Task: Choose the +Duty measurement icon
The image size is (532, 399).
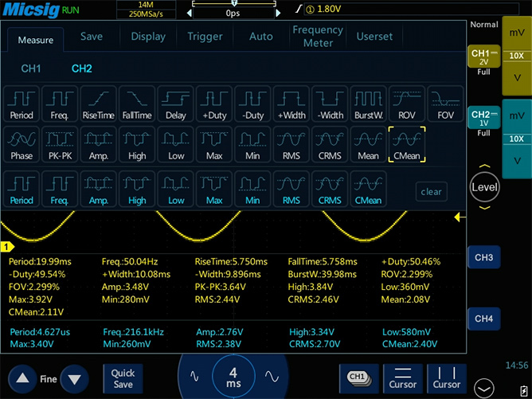Action: [x=214, y=104]
